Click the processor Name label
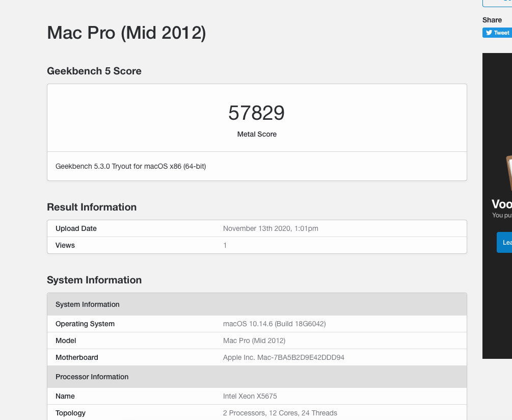The height and width of the screenshot is (420, 512). tap(65, 397)
